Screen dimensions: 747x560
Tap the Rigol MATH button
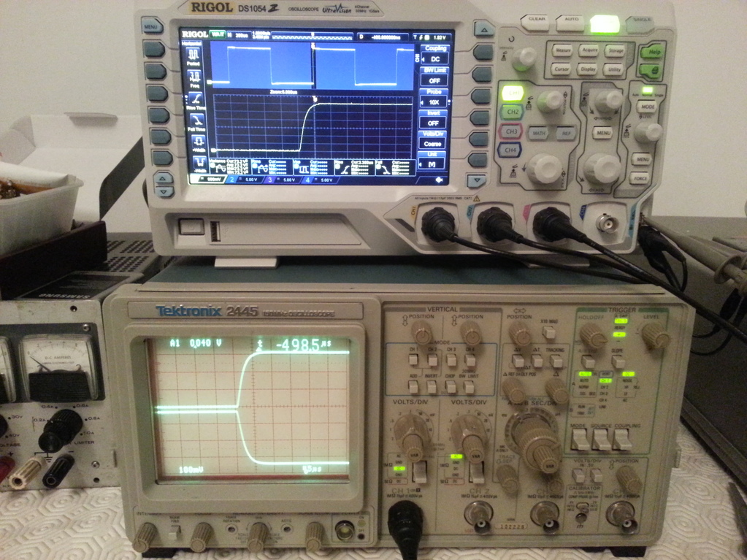539,133
